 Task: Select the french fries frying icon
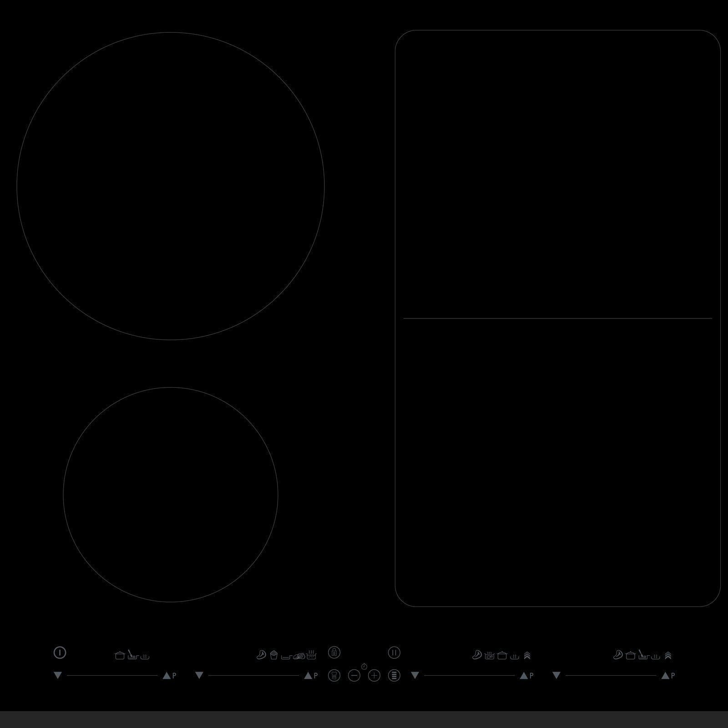(273, 655)
